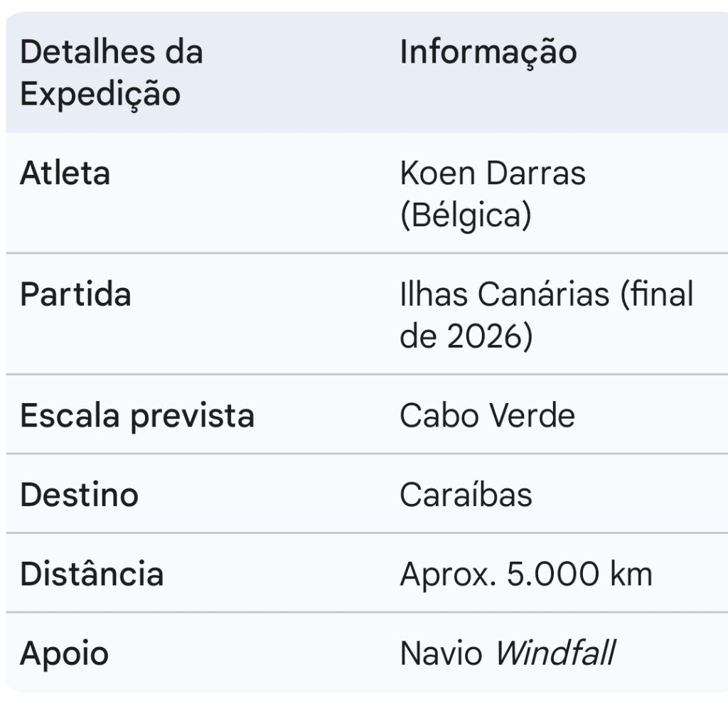Click the "Apoio" row label
Screen dimensions: 728x706
(x=64, y=653)
